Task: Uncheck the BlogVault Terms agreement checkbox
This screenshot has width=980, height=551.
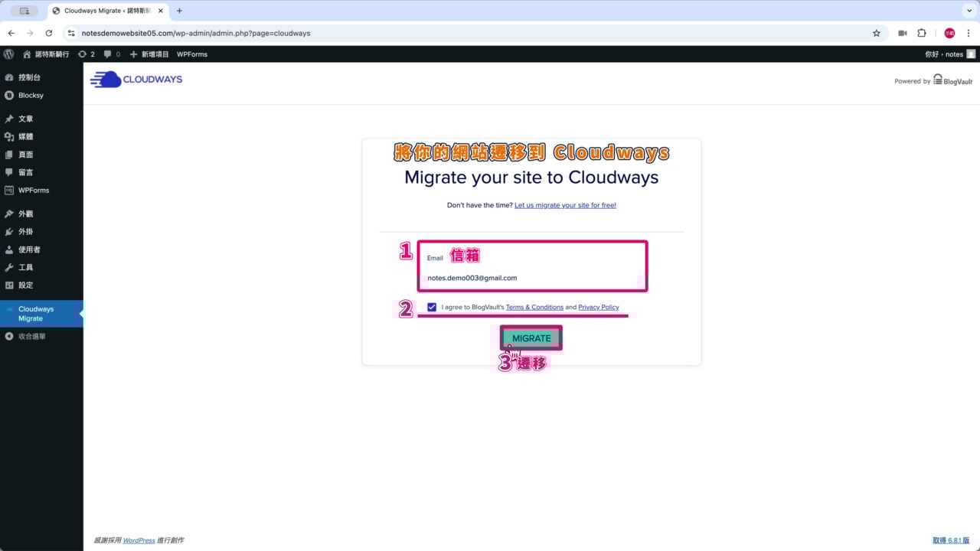Action: pos(432,307)
